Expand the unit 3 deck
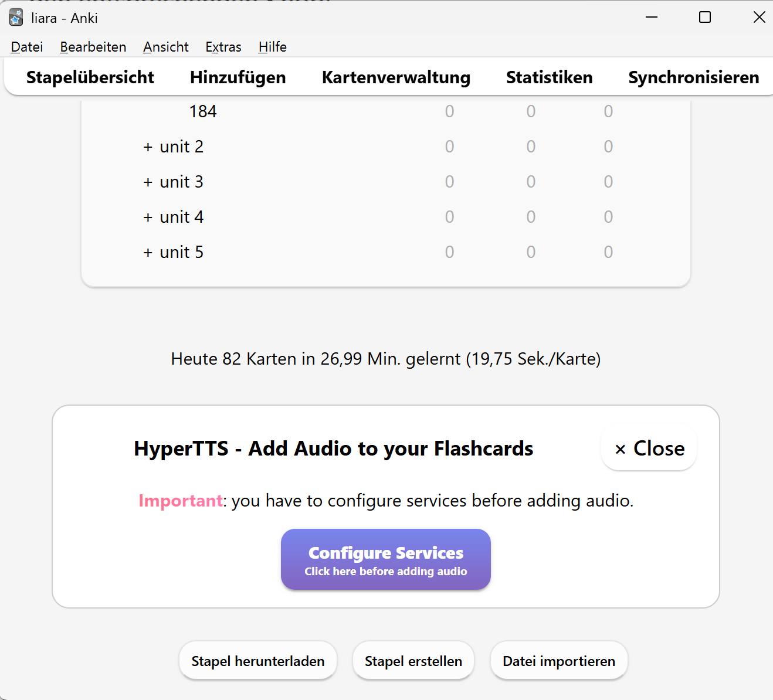Screen dimensions: 773x700 (148, 182)
